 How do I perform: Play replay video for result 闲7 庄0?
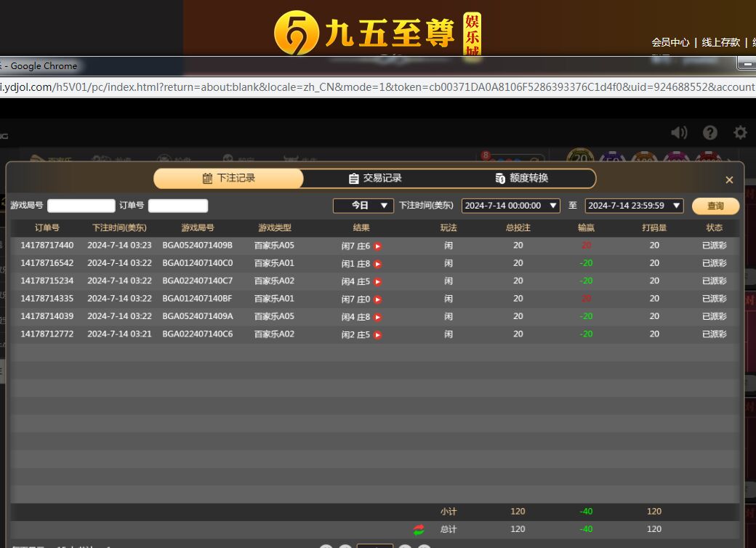[x=378, y=299]
